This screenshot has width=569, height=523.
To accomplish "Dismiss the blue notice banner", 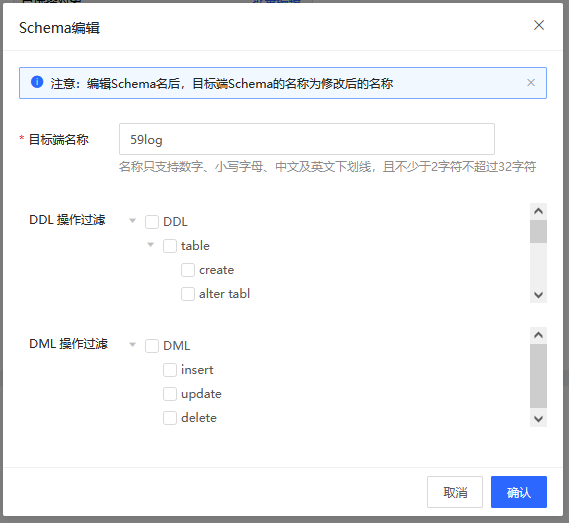I will [531, 83].
